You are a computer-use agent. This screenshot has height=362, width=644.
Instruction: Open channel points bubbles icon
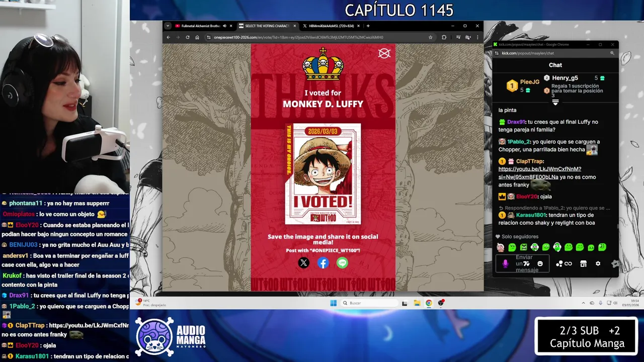(x=559, y=263)
